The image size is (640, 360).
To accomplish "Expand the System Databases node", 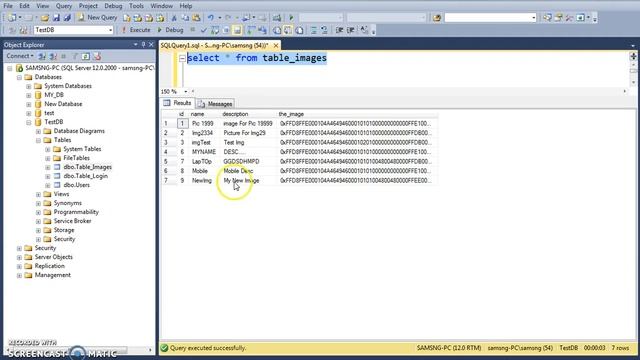I will tap(29, 86).
